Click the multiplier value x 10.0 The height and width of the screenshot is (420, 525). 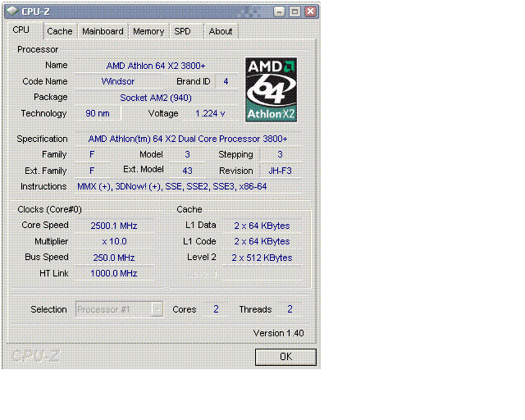(x=114, y=241)
